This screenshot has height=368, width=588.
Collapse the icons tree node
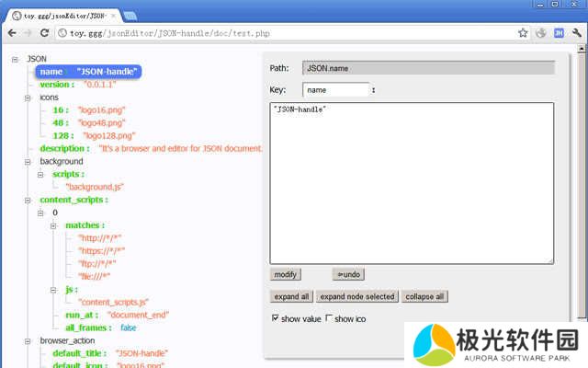point(28,98)
